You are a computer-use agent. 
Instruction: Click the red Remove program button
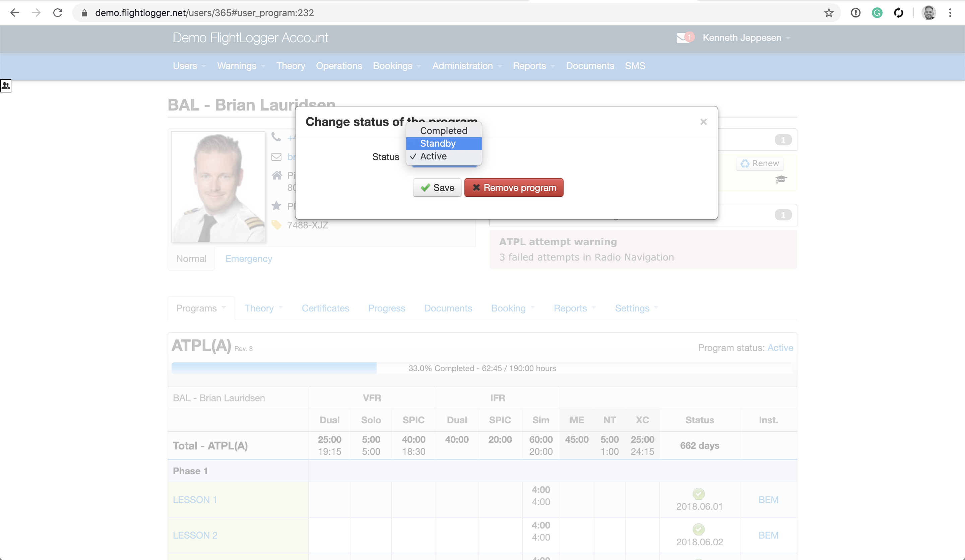[x=514, y=188]
